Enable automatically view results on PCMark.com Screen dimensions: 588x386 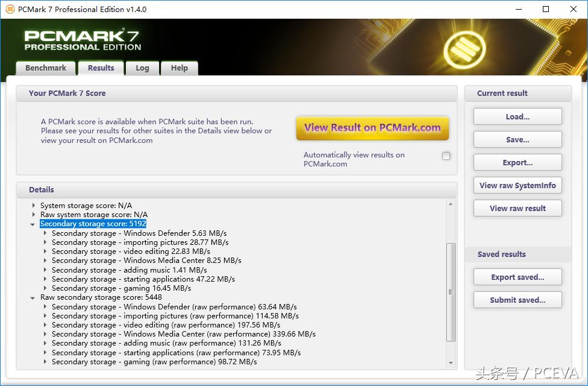[446, 156]
